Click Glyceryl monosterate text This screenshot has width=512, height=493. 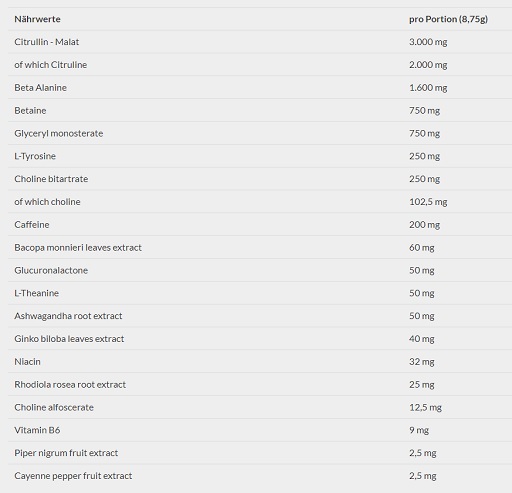tap(59, 134)
